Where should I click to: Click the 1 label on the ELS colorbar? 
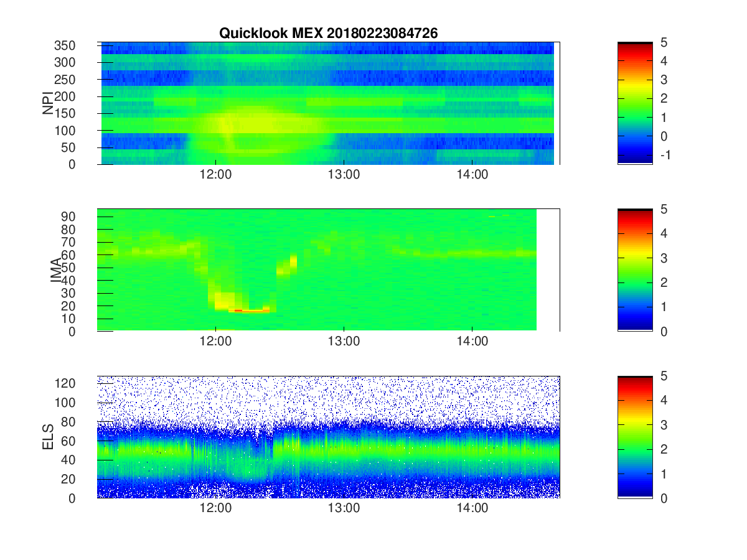pos(664,474)
